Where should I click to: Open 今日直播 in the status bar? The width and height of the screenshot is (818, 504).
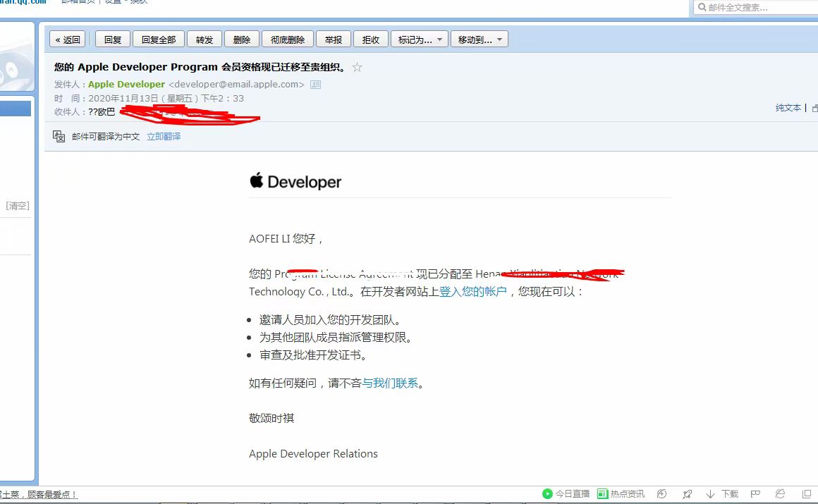pos(566,494)
